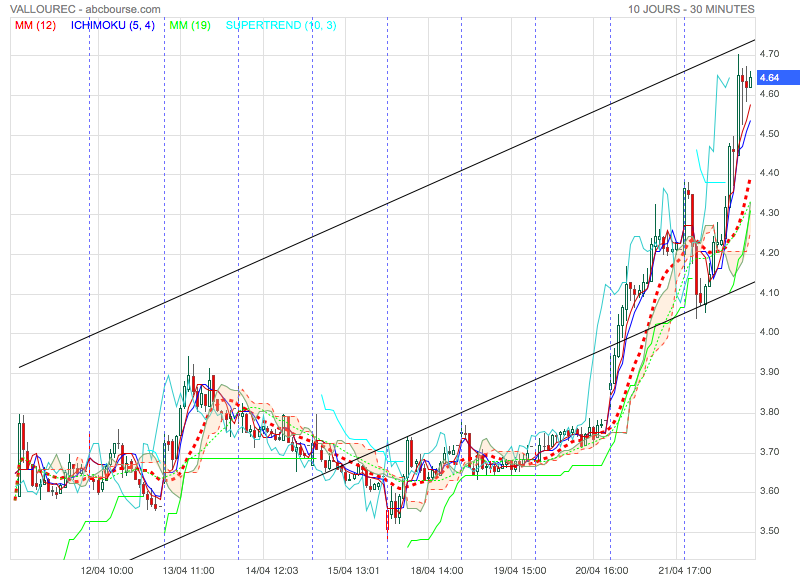Click the 4.10 price axis label

(769, 293)
